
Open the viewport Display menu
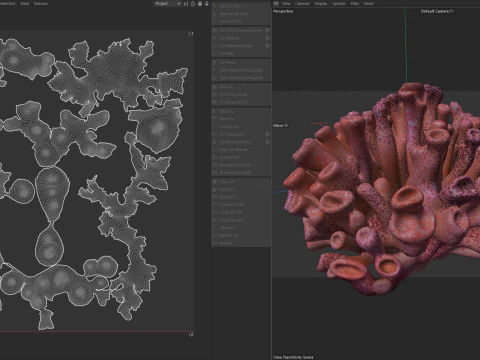(x=321, y=4)
